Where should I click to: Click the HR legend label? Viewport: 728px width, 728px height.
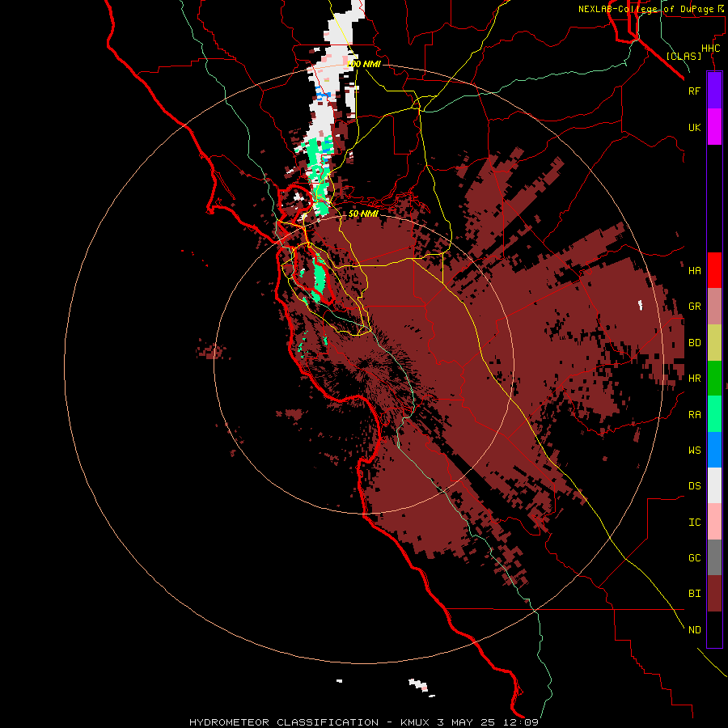[694, 379]
